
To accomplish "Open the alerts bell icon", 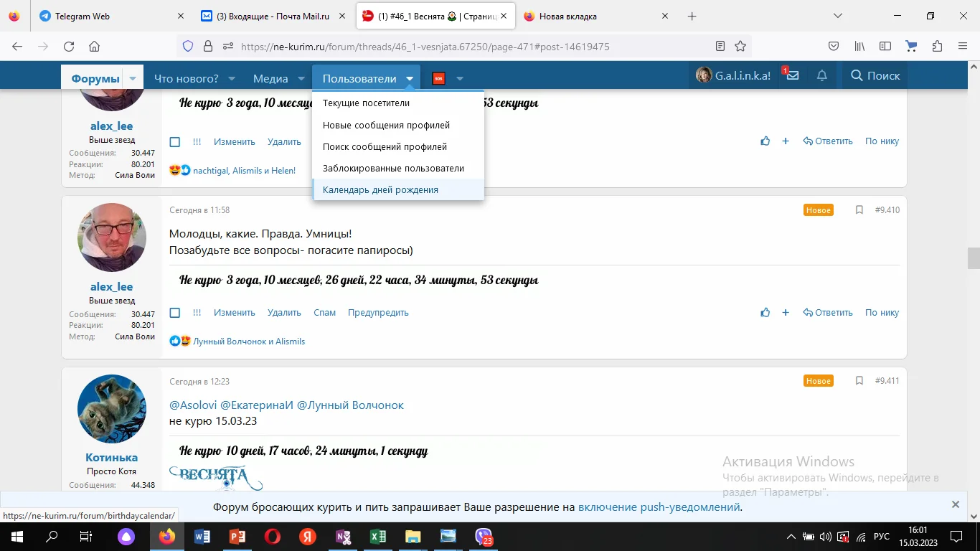I will click(822, 76).
